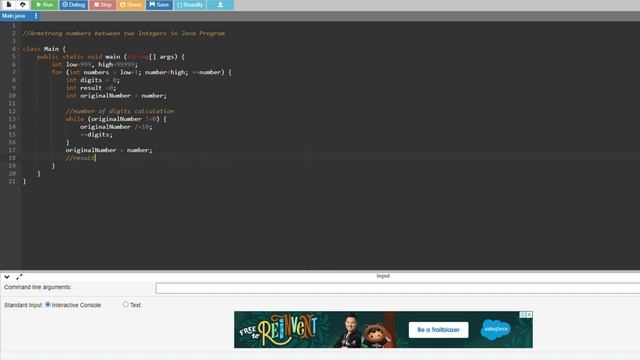Open the orange Share button

click(x=131, y=4)
